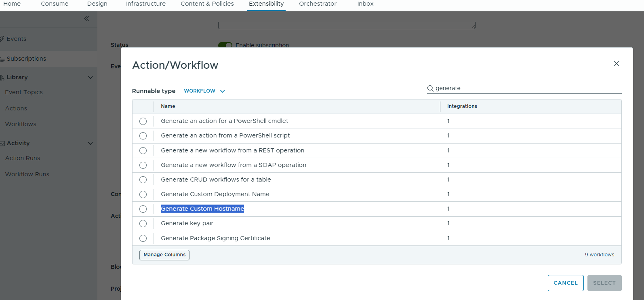The width and height of the screenshot is (644, 300).
Task: Open Workflow Runs in sidebar
Action: [x=27, y=174]
